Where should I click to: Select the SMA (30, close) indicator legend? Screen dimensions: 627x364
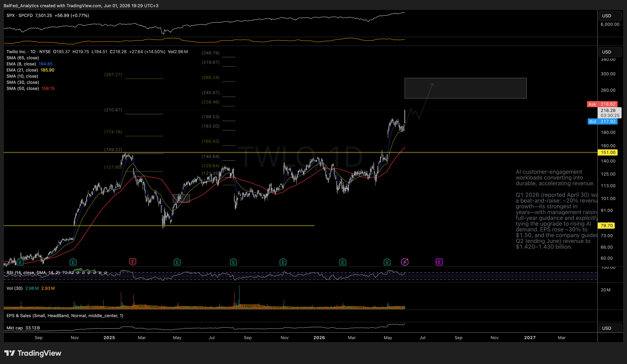23,82
